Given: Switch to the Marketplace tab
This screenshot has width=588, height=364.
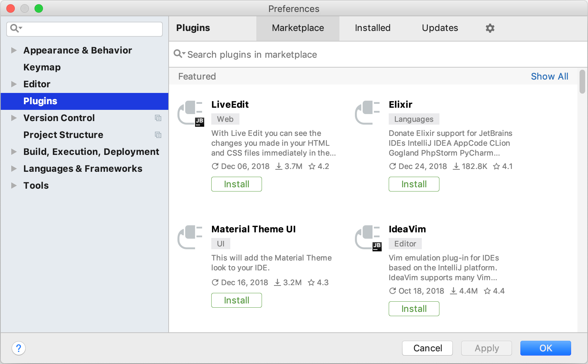Looking at the screenshot, I should coord(298,28).
